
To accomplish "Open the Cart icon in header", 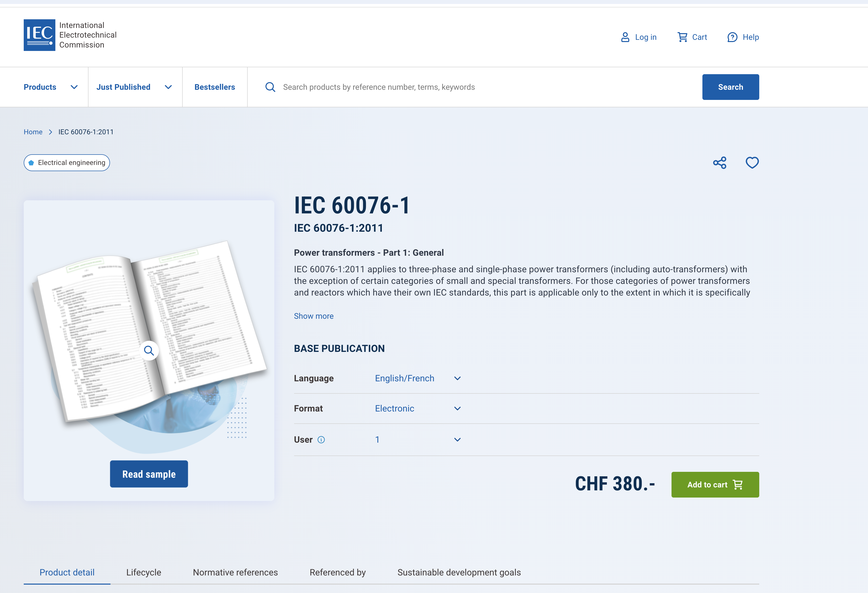I will click(x=682, y=37).
